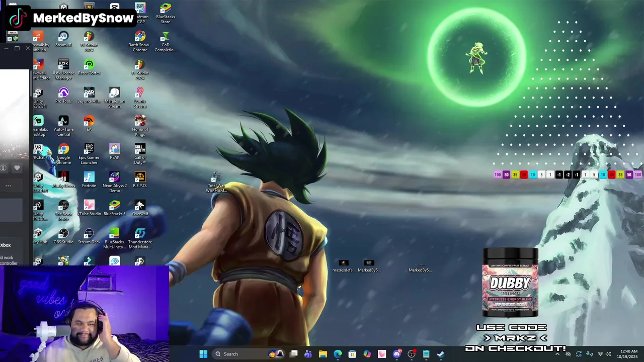Open the BlueStacks 5 shortcut
Screen dimensions: 644x362
point(115,208)
